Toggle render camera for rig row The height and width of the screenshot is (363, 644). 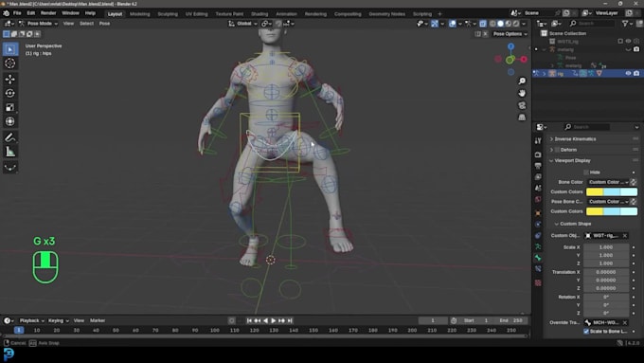(x=636, y=73)
